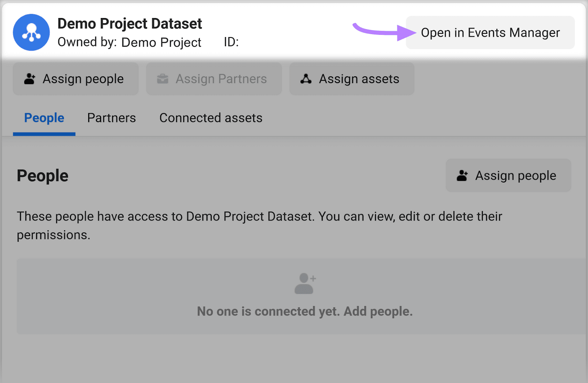Viewport: 588px width, 383px height.
Task: Open in Events Manager
Action: (491, 32)
